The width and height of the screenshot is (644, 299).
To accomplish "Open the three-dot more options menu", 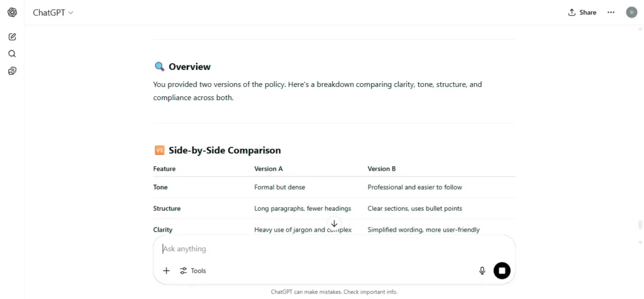I will (x=611, y=13).
